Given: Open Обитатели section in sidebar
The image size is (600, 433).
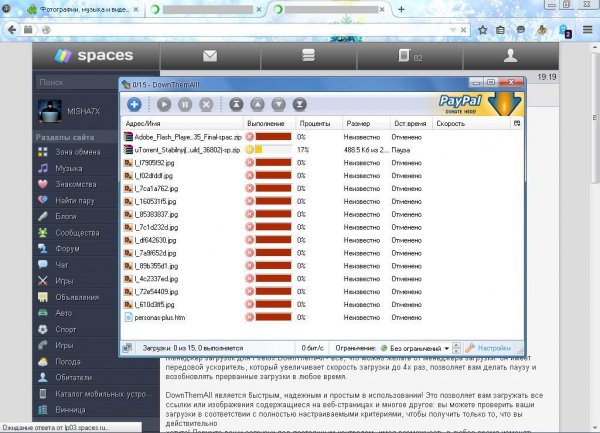Looking at the screenshot, I should 76,378.
